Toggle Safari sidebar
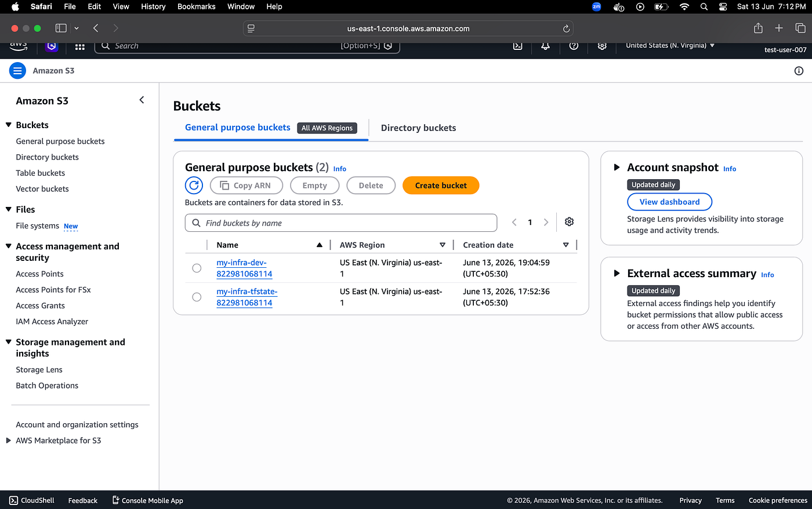 coord(61,28)
